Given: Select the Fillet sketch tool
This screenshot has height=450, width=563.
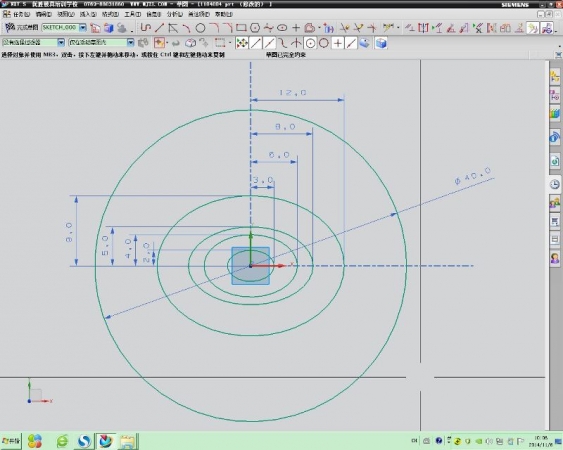Looking at the screenshot, I should click(214, 28).
